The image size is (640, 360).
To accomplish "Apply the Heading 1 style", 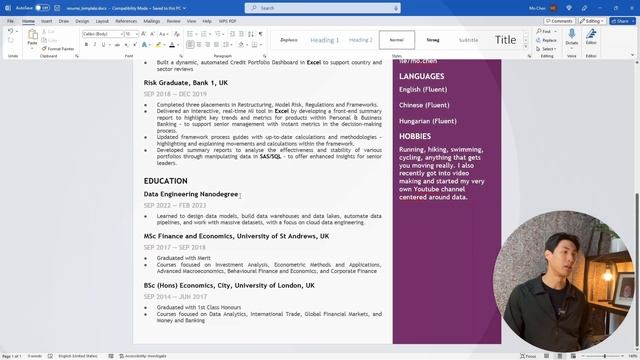I will (324, 40).
